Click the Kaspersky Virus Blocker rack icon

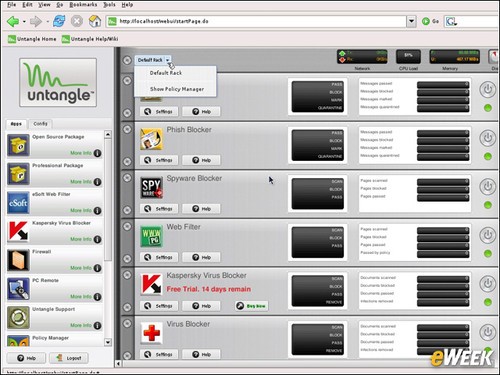coord(152,285)
